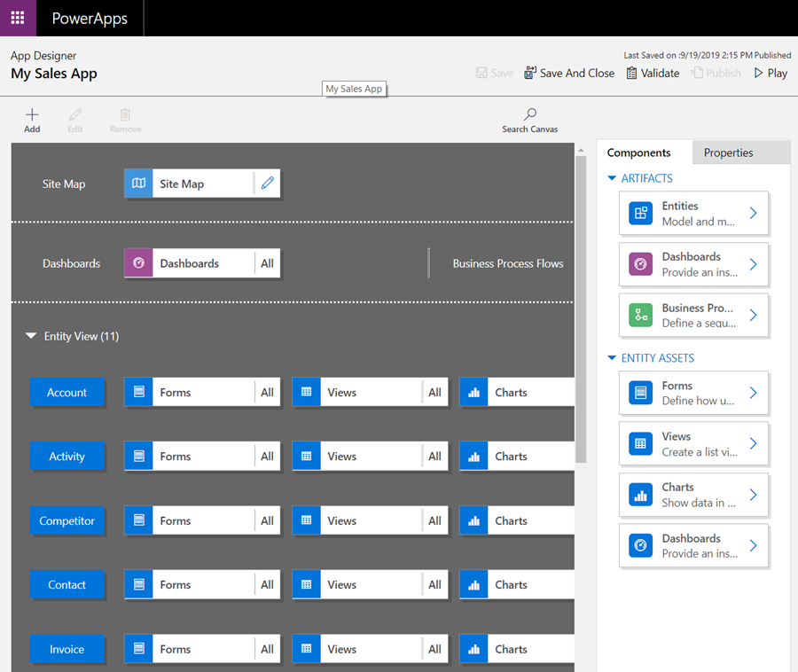This screenshot has height=672, width=798.
Task: Click the PowerApps title text
Action: tap(90, 19)
